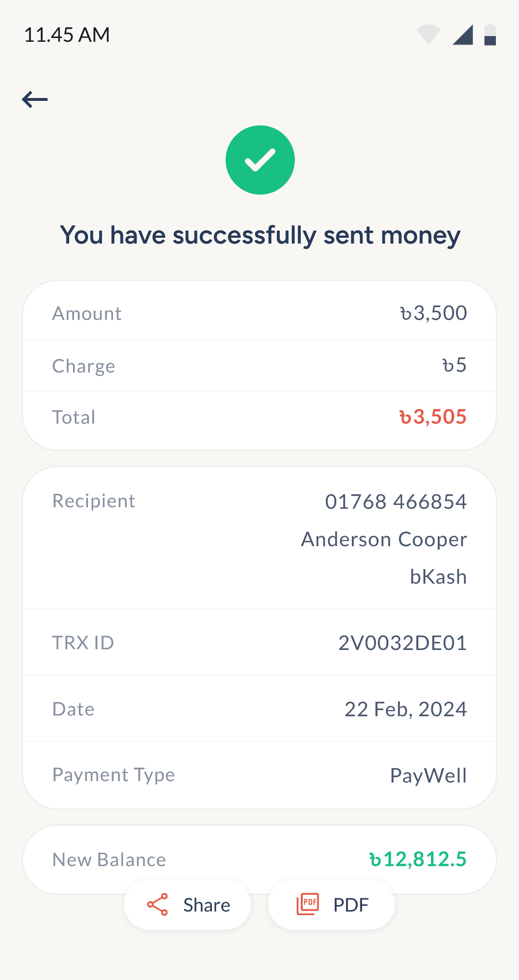This screenshot has height=980, width=519.
Task: Download receipt with PDF button
Action: [332, 905]
